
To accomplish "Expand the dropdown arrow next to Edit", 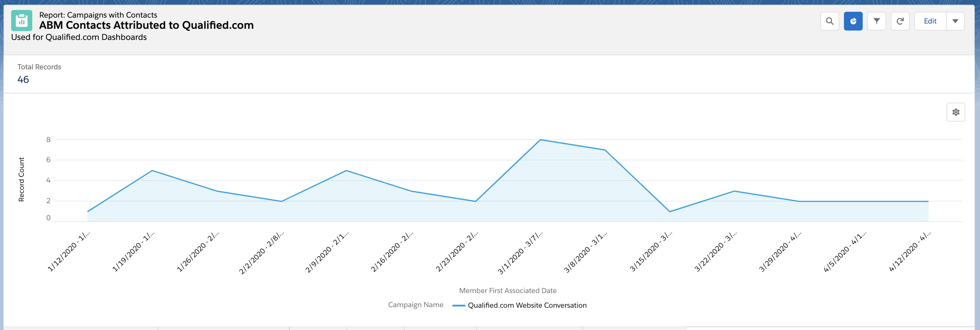I will coord(955,21).
